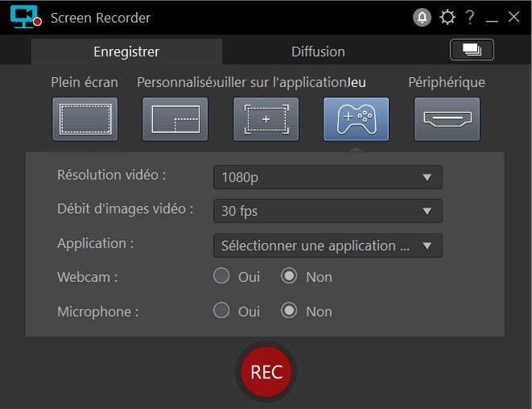Image resolution: width=532 pixels, height=409 pixels.
Task: Choose the Personnalisé custom region icon
Action: click(175, 119)
